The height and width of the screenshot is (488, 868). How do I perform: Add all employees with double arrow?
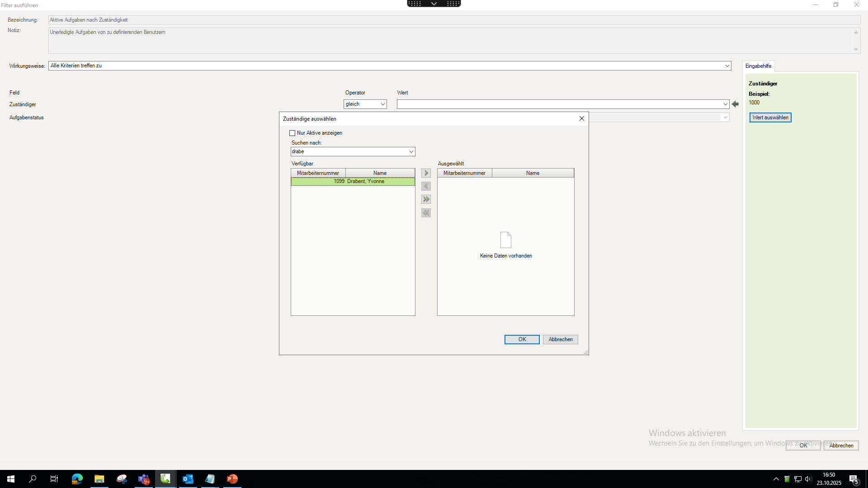pyautogui.click(x=426, y=199)
